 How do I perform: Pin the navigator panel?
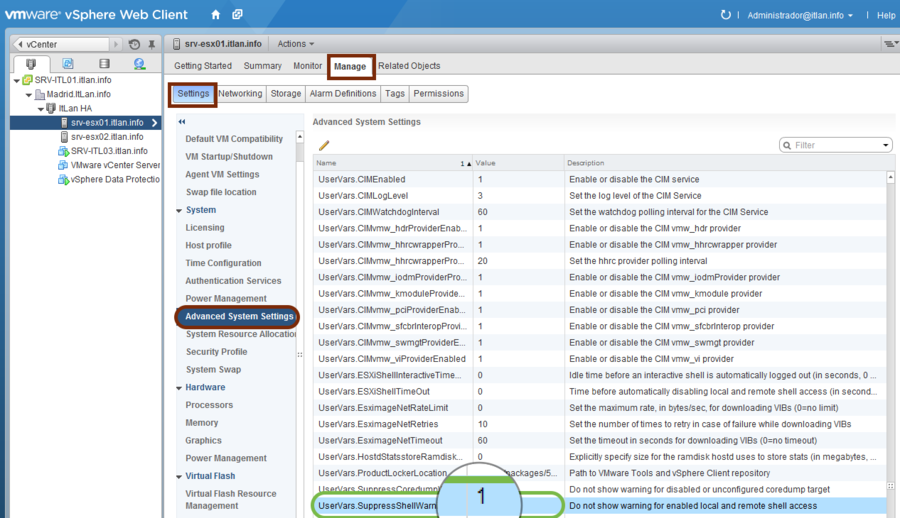151,45
